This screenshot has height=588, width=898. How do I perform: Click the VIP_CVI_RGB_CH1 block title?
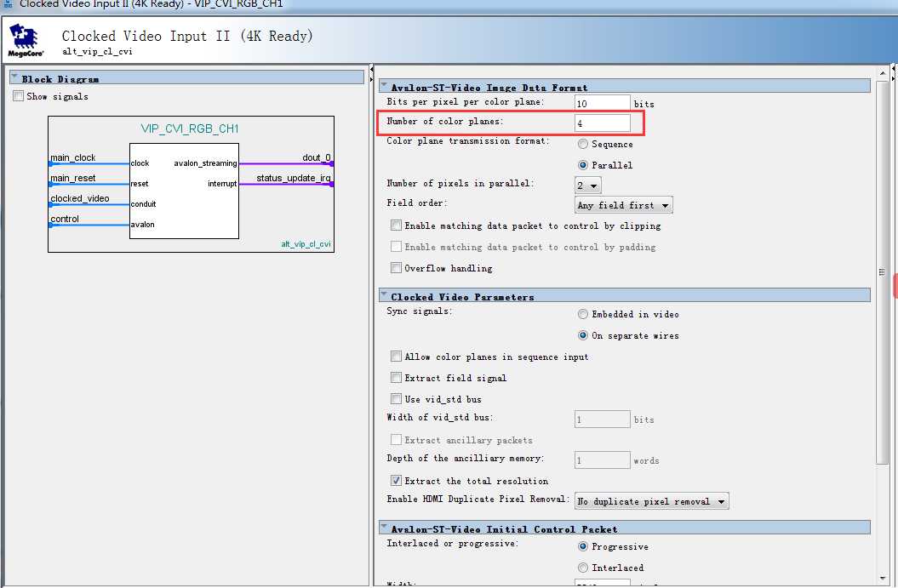[x=190, y=128]
